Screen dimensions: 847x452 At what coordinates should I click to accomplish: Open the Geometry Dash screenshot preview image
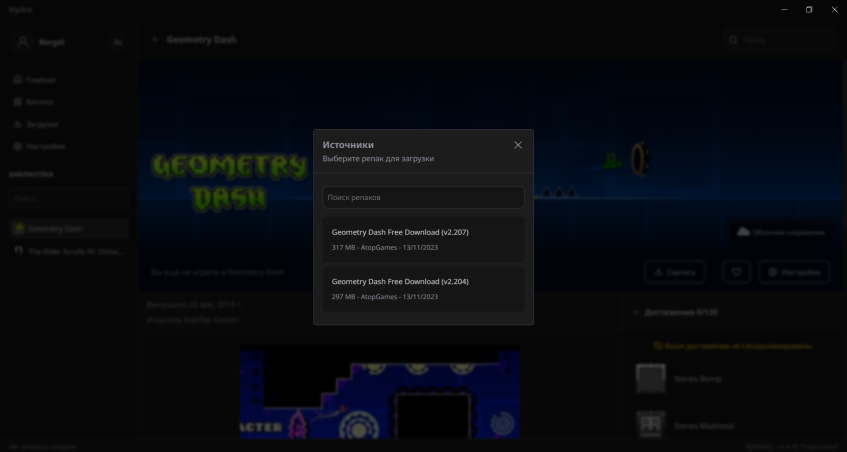pyautogui.click(x=380, y=392)
